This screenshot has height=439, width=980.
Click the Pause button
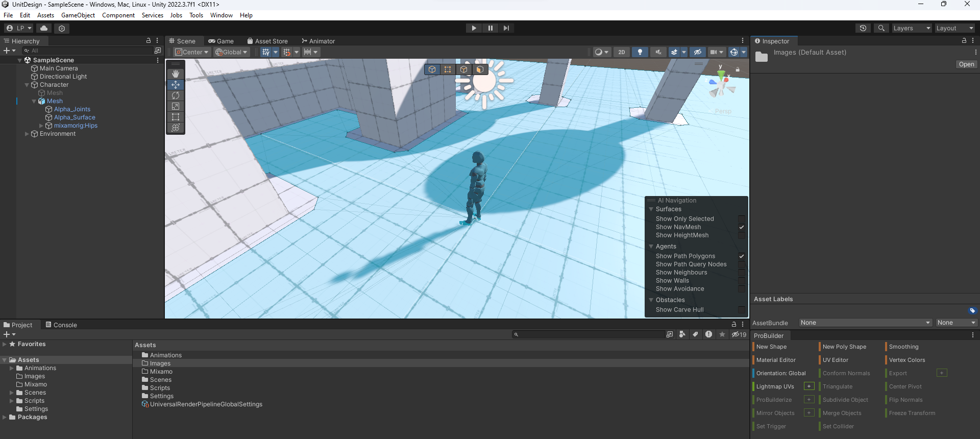pos(490,28)
